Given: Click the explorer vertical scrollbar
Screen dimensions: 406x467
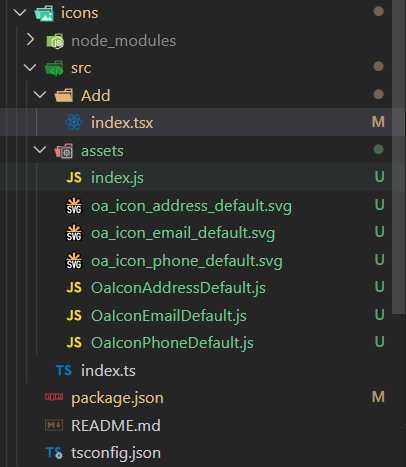Looking at the screenshot, I should (399, 157).
